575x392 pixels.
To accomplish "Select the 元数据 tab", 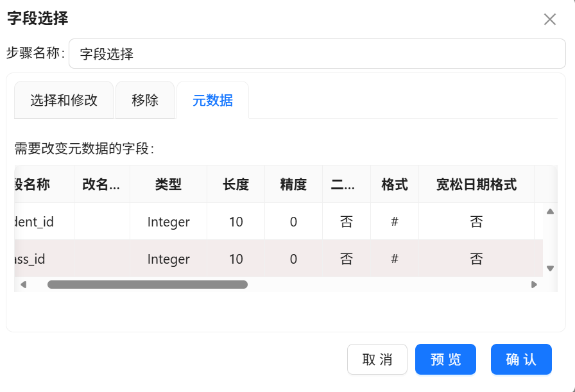I will (212, 100).
